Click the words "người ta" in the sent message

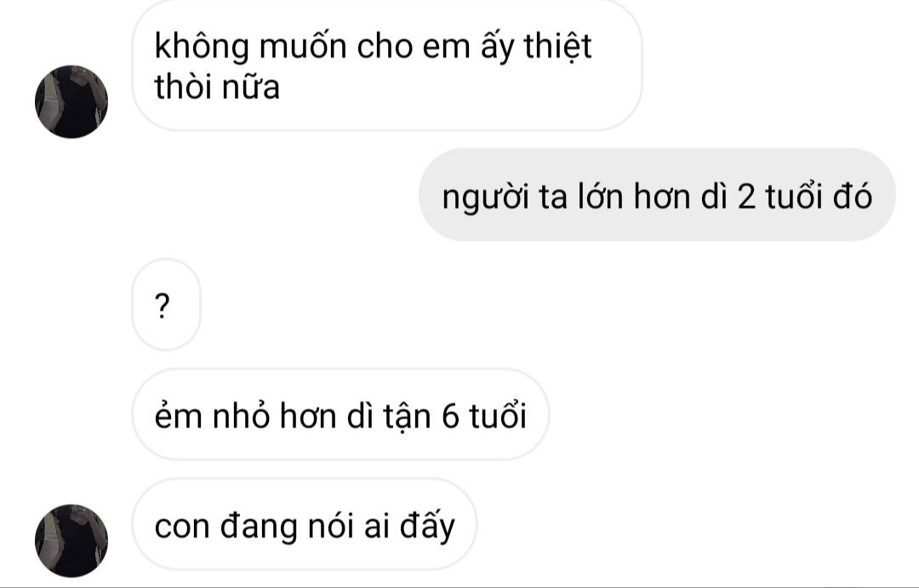pyautogui.click(x=505, y=197)
